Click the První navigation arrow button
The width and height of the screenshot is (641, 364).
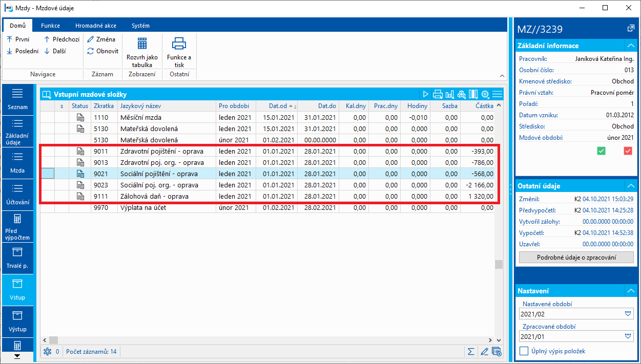pyautogui.click(x=18, y=39)
